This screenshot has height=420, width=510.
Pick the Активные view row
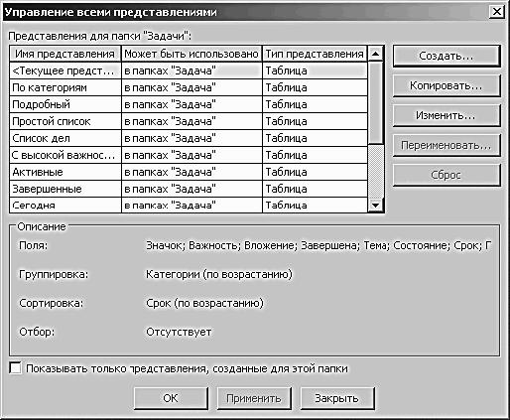189,172
